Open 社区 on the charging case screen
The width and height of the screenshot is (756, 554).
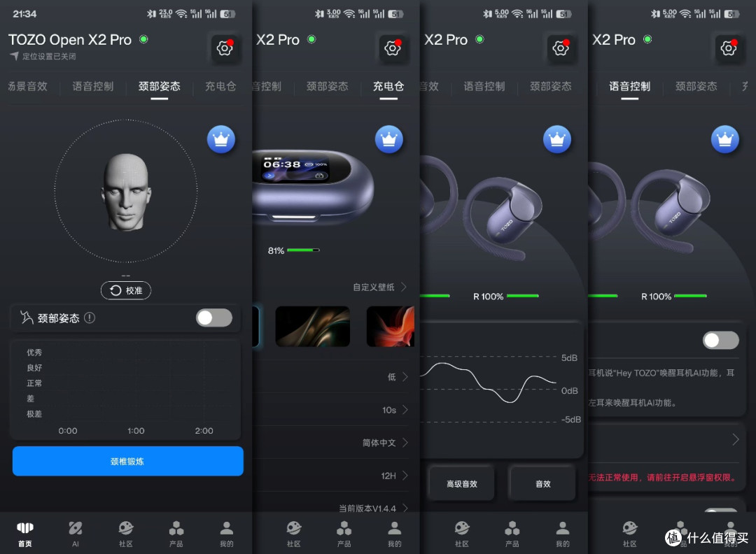pos(293,534)
